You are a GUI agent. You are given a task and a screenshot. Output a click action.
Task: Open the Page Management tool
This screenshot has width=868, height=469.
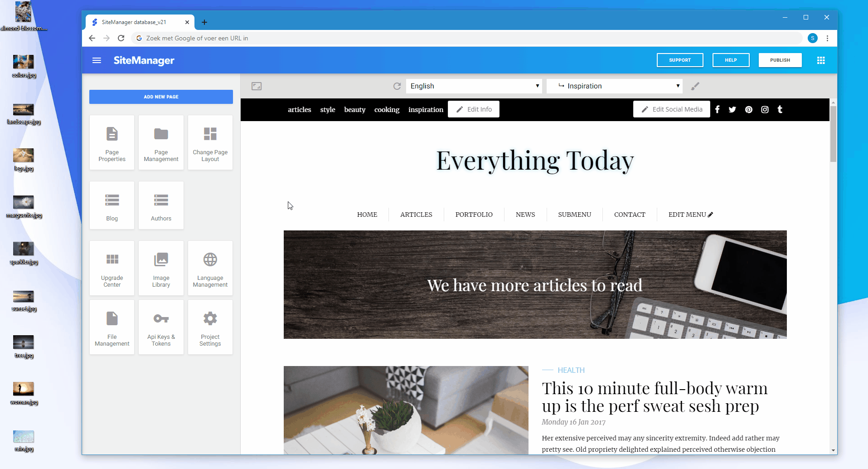161,142
